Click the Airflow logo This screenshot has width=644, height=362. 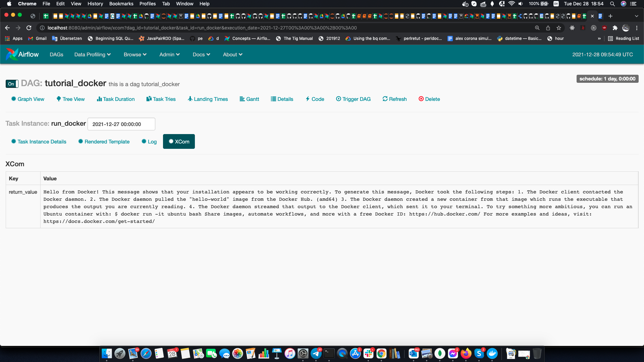(x=22, y=54)
